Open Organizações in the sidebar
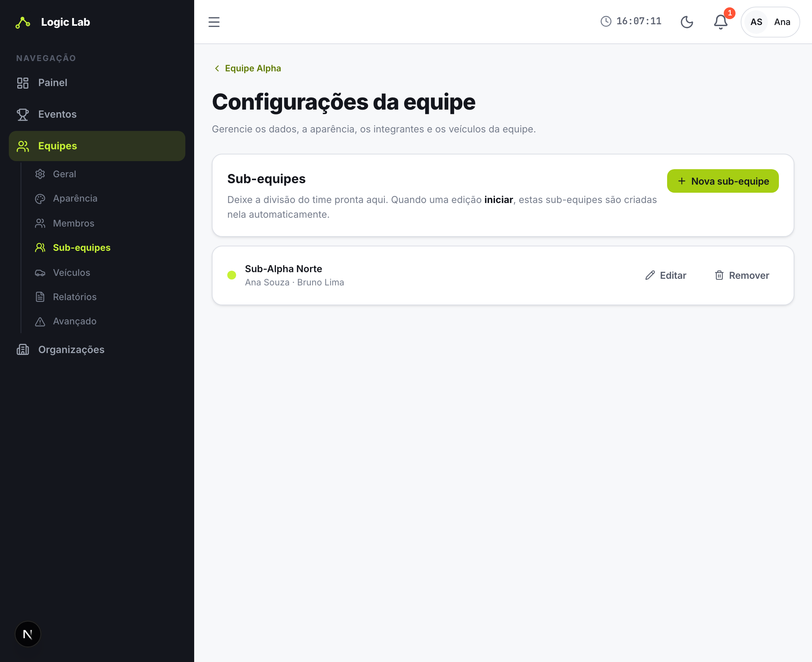Image resolution: width=812 pixels, height=662 pixels. tap(97, 350)
